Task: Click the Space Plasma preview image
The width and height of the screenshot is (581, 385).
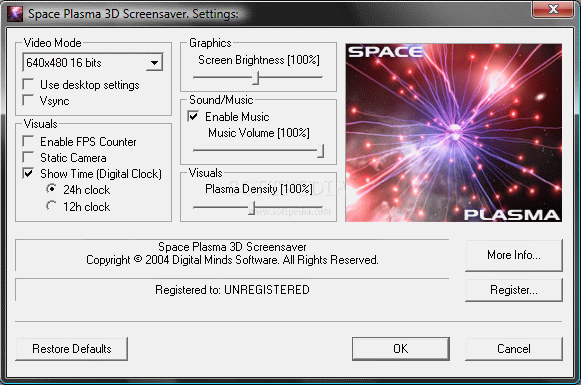Action: coord(454,133)
